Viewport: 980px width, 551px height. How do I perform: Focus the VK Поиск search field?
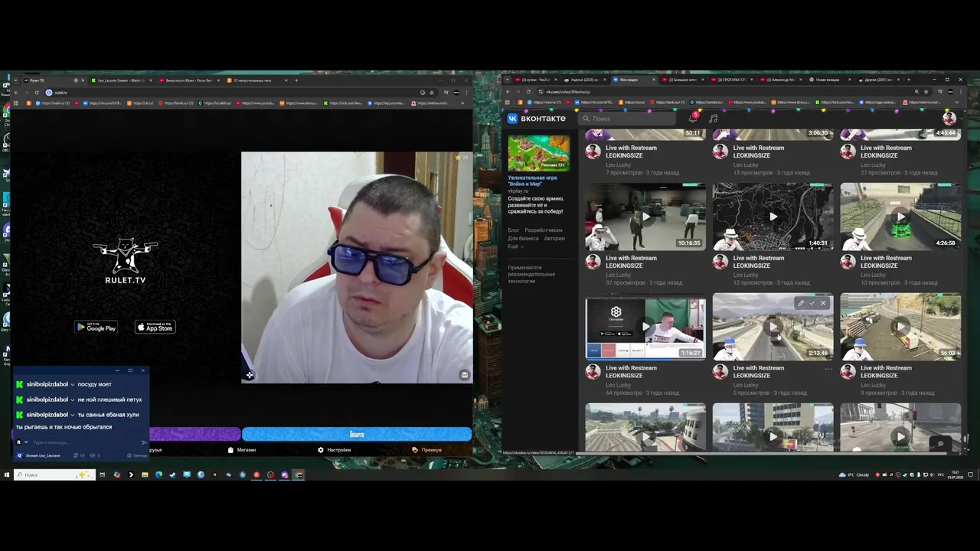628,119
